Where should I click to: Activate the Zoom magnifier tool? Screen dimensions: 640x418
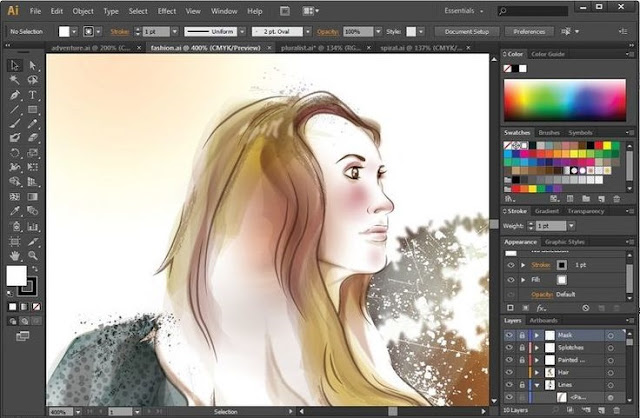33,256
